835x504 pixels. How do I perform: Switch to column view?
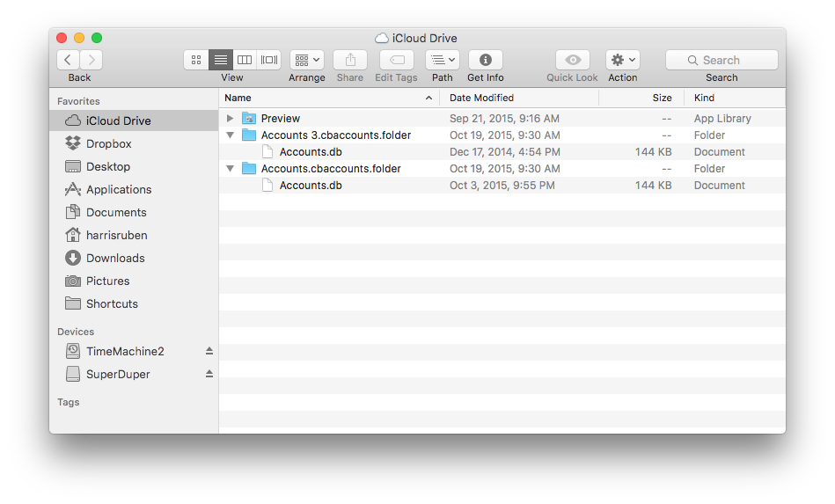(x=245, y=60)
